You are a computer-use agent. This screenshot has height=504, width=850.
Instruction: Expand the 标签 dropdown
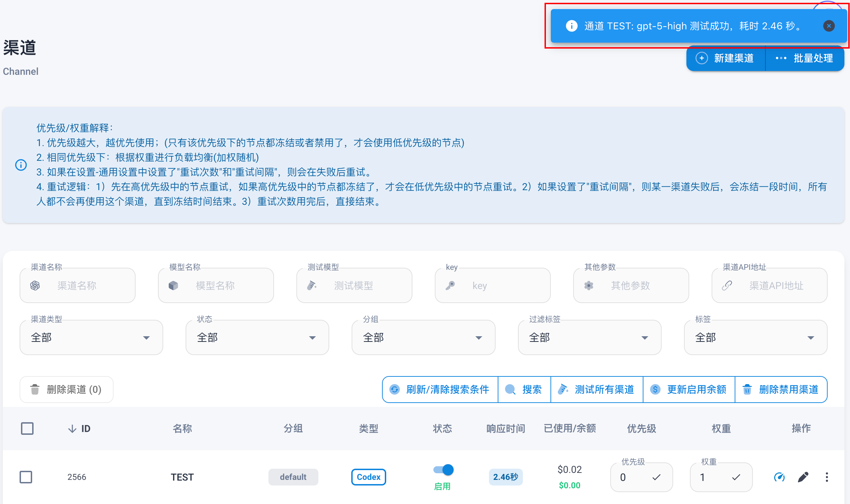[x=756, y=338]
